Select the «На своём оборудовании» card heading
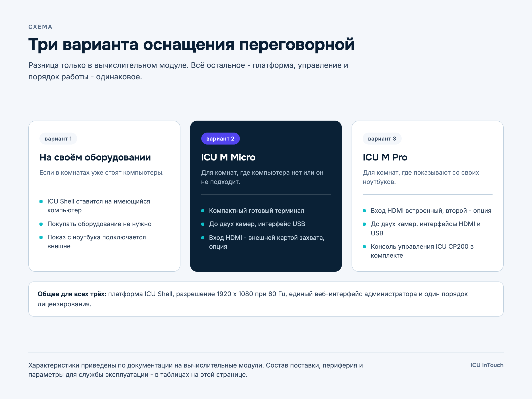 95,157
